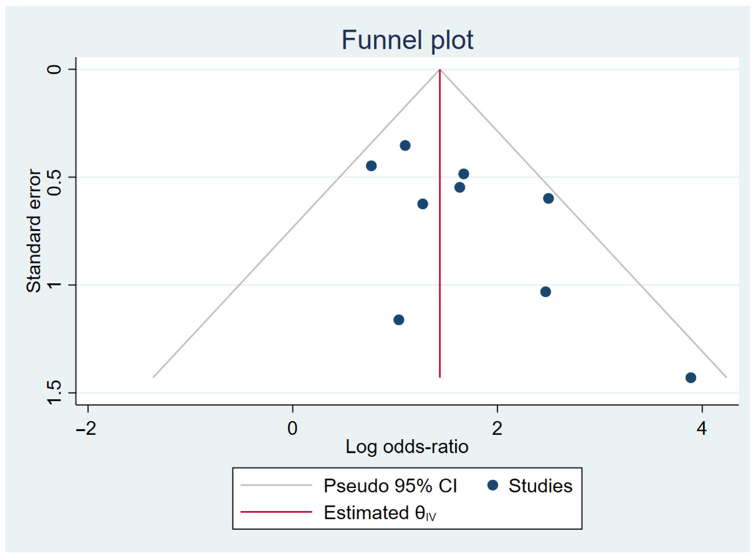Click the x-axis tick label "−2"

point(86,428)
